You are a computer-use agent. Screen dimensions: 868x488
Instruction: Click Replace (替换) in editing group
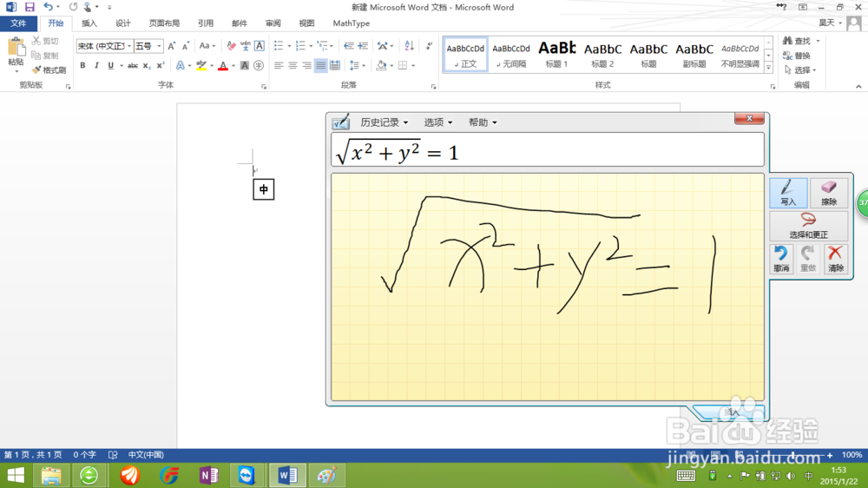tap(797, 56)
